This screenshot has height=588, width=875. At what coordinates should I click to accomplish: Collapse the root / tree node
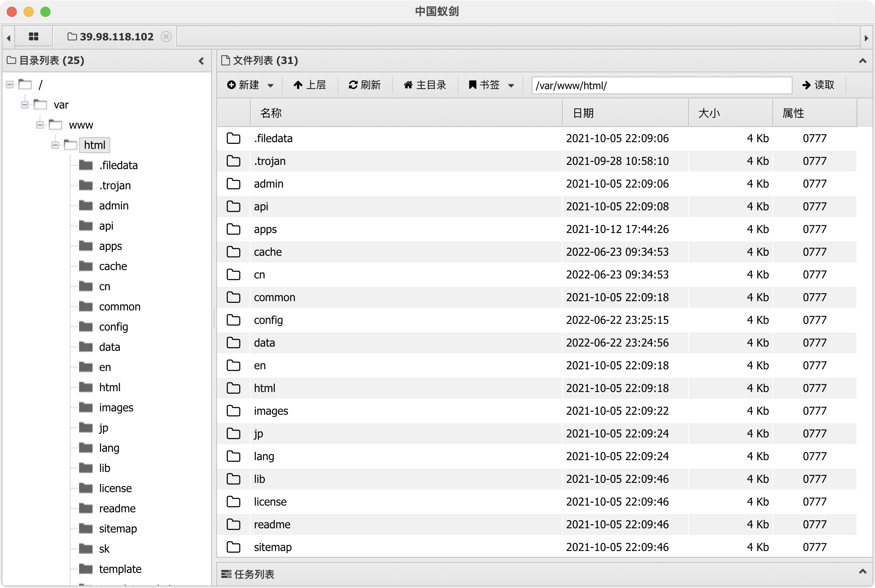(x=10, y=85)
